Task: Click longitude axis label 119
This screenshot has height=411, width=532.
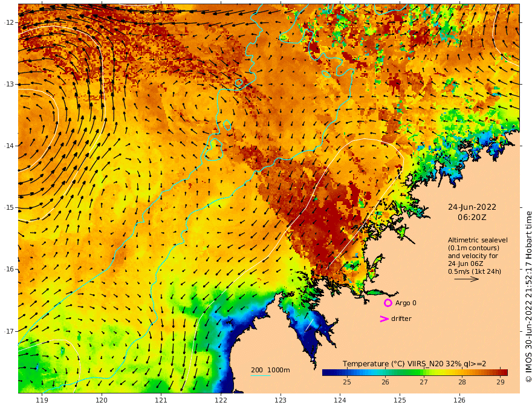Action: click(x=42, y=400)
